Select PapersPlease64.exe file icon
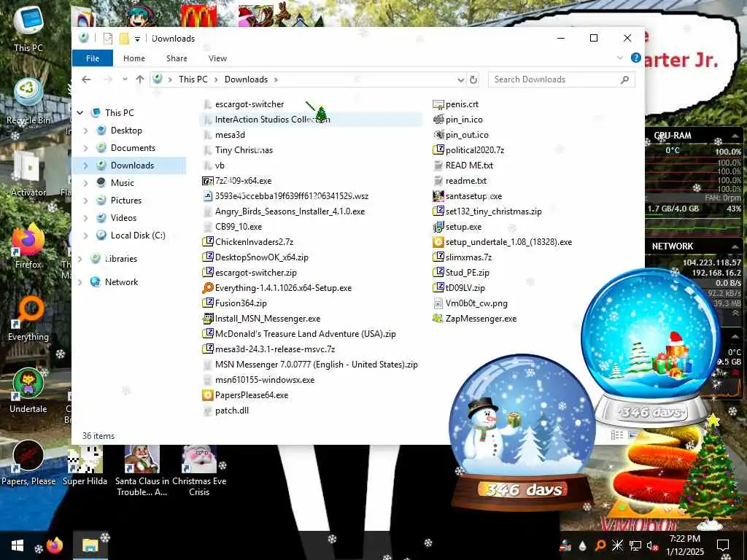Screen dimensions: 747x560 [208, 395]
